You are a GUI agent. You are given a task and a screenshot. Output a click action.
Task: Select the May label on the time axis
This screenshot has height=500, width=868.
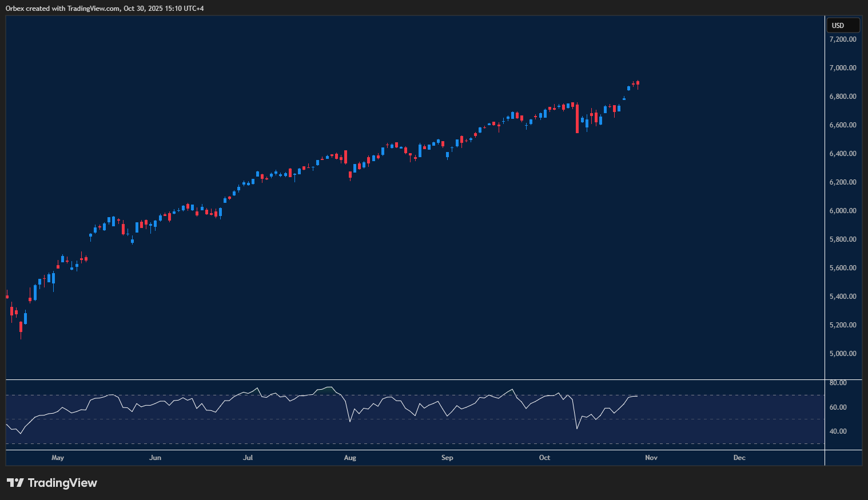pyautogui.click(x=58, y=458)
